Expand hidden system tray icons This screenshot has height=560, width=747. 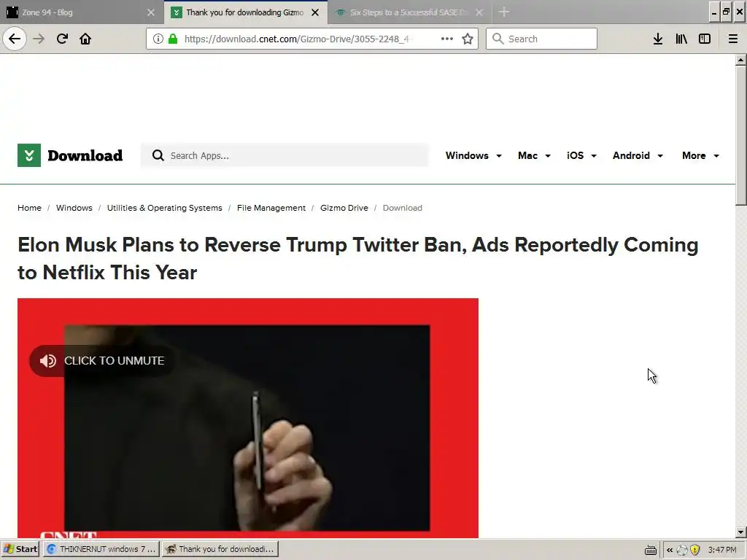point(670,550)
